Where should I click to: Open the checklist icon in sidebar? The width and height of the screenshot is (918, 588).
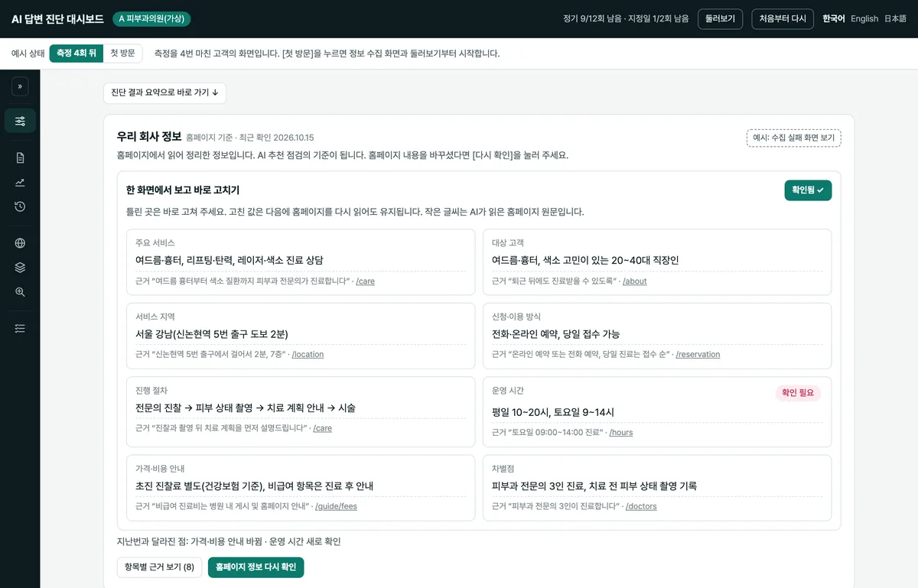(x=20, y=328)
